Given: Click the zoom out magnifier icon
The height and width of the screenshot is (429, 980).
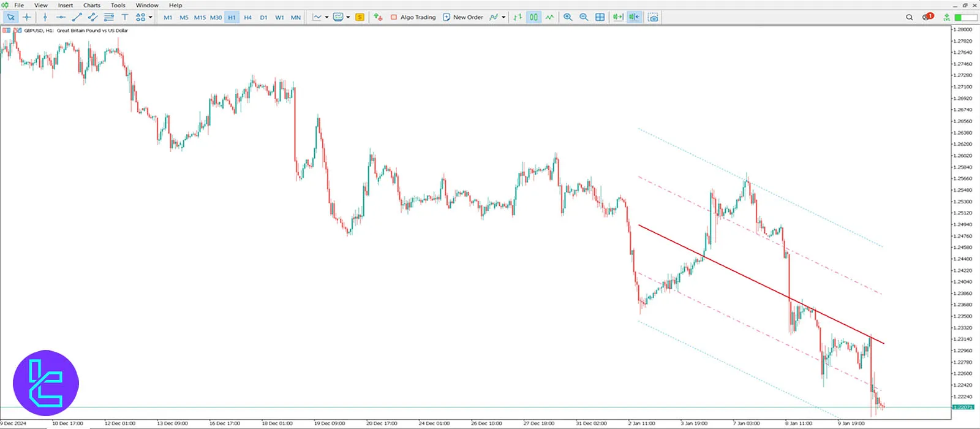Looking at the screenshot, I should [584, 17].
